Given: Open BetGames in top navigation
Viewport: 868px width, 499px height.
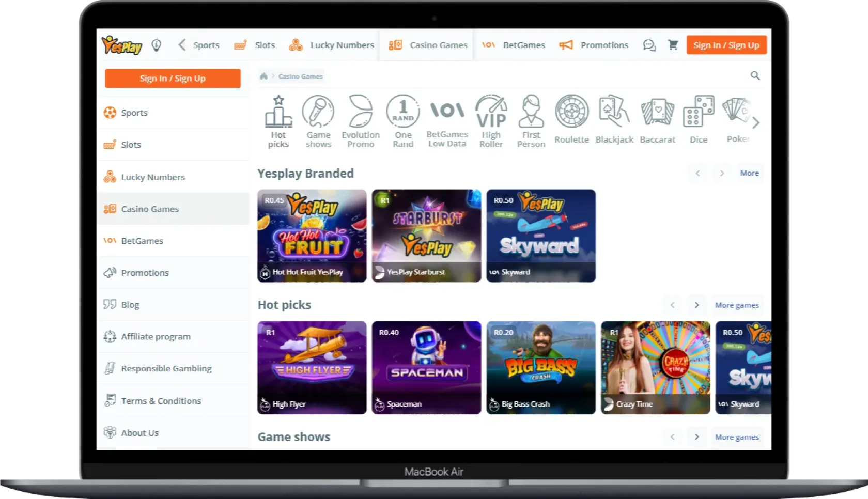Looking at the screenshot, I should tap(514, 45).
